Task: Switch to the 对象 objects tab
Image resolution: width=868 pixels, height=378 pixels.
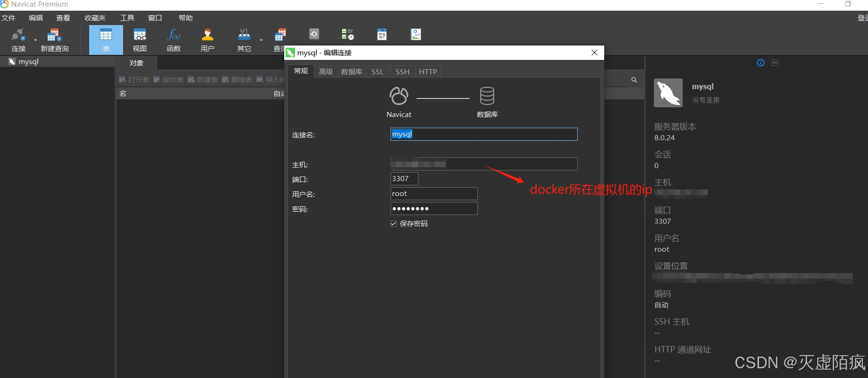Action: tap(137, 63)
